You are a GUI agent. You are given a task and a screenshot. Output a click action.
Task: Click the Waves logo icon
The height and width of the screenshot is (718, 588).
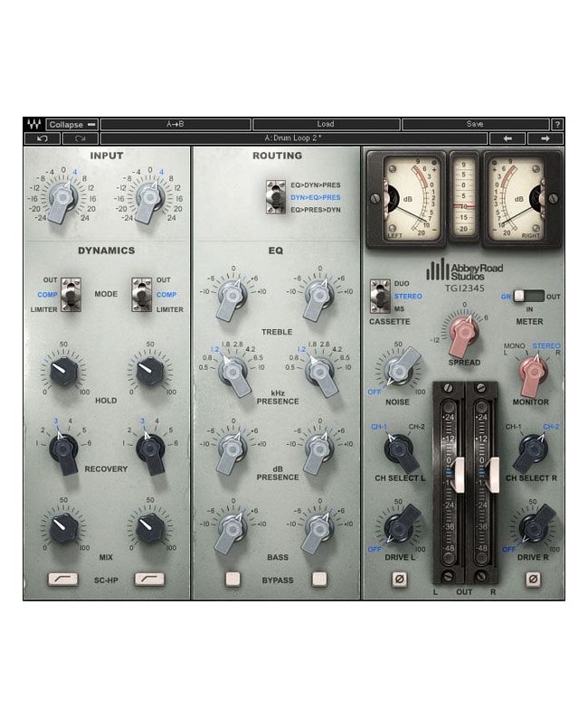click(34, 124)
